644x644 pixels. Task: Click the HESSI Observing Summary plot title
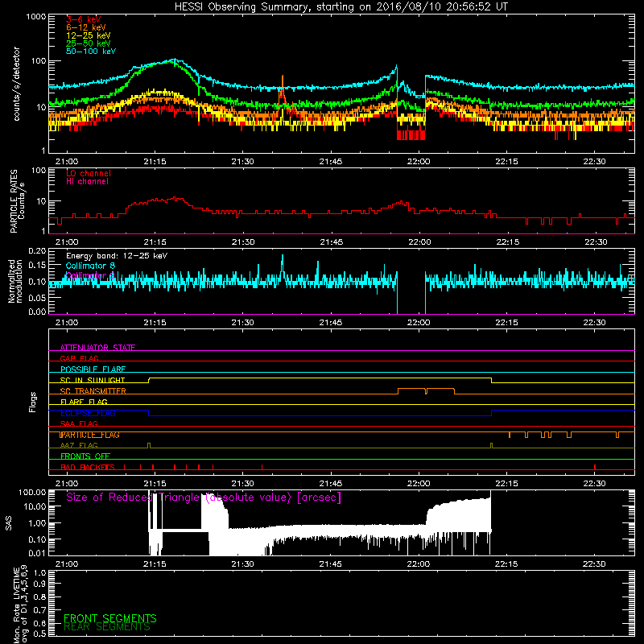341,7
